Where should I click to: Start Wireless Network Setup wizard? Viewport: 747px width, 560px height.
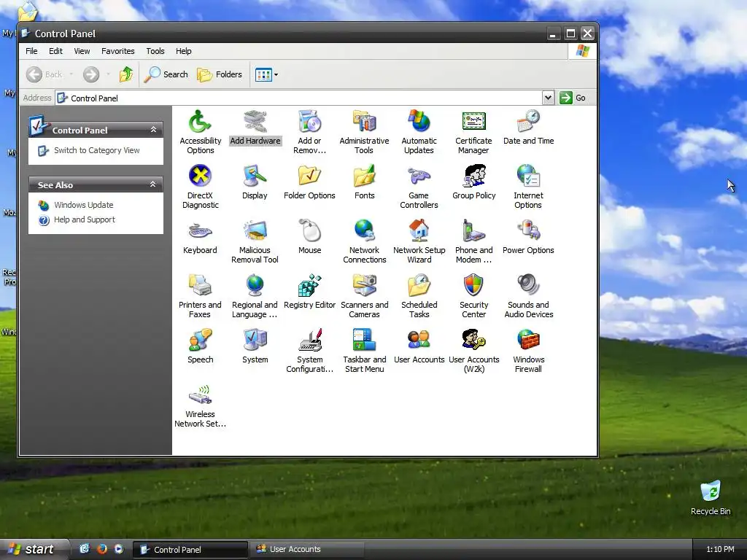tap(200, 405)
